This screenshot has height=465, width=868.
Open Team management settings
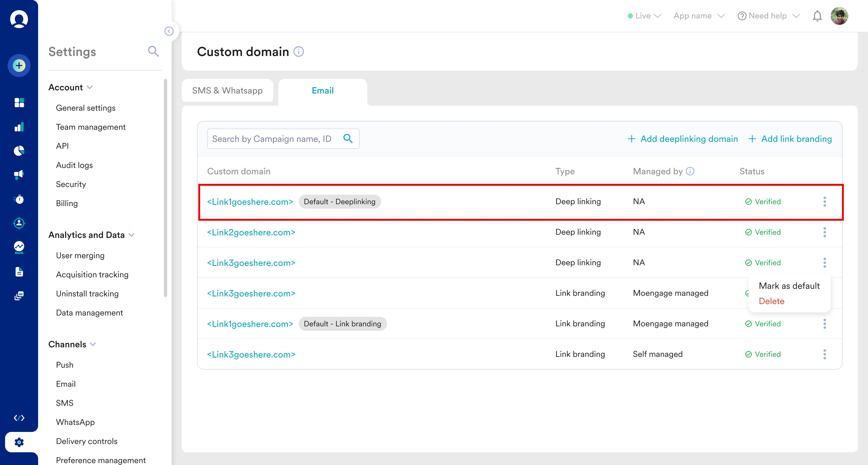[91, 127]
